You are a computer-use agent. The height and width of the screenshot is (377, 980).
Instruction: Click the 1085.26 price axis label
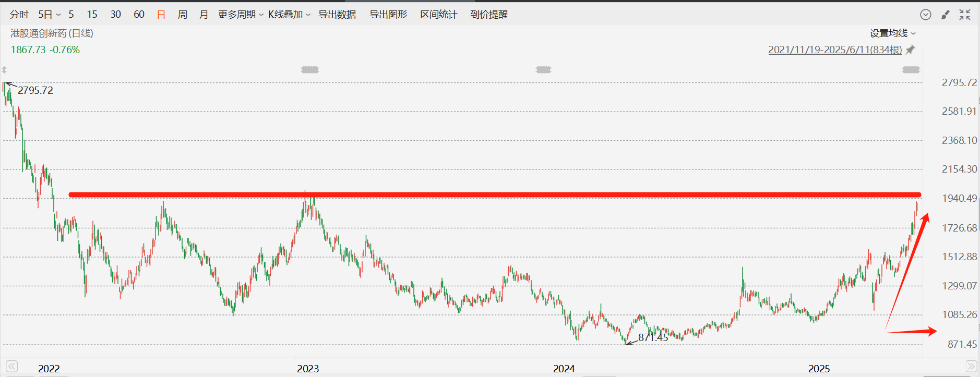point(959,314)
